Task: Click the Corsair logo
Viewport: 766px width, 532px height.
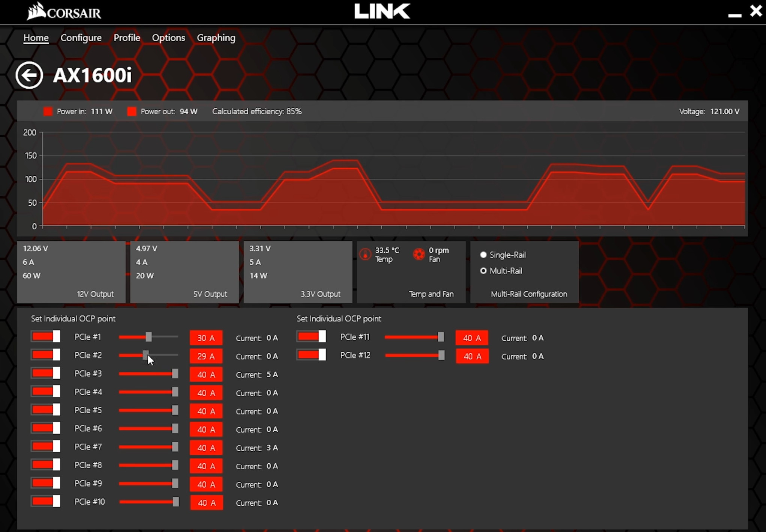Action: (64, 11)
